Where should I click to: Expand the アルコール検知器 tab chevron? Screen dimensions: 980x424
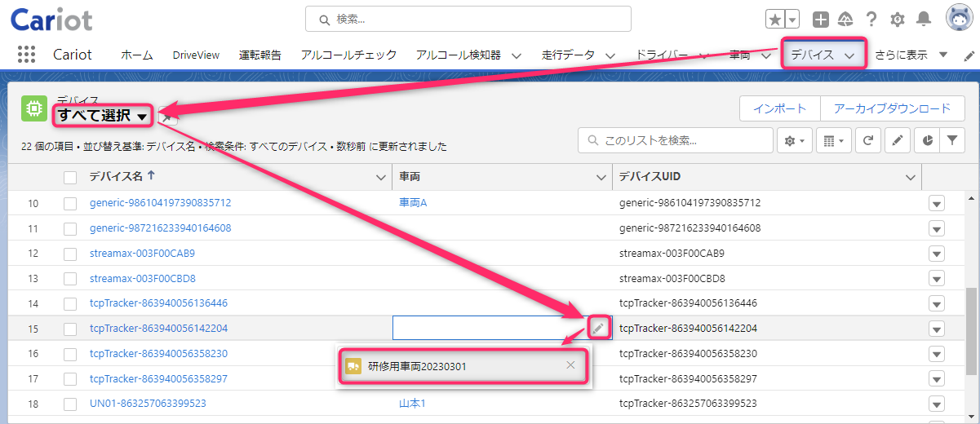(x=517, y=55)
